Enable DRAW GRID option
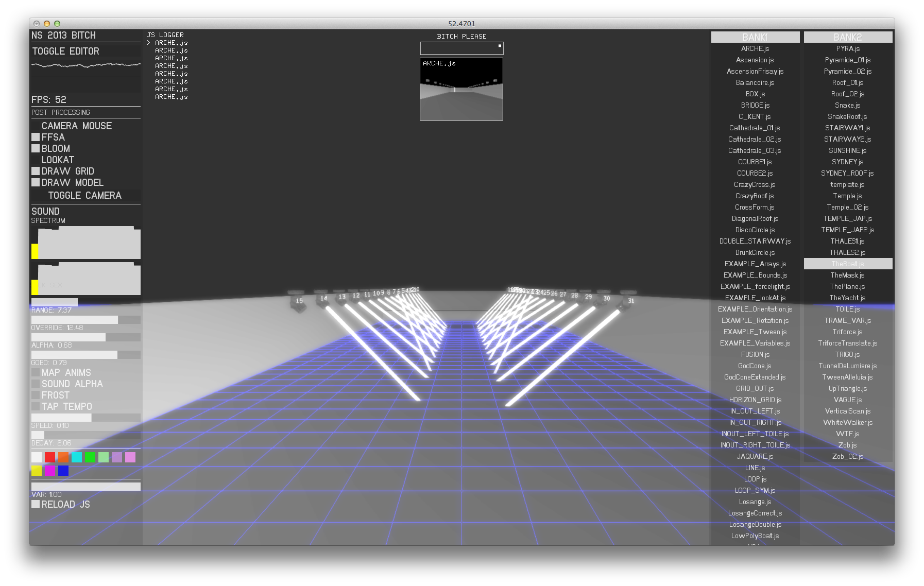Viewport: 924px width, 586px height. coord(36,171)
